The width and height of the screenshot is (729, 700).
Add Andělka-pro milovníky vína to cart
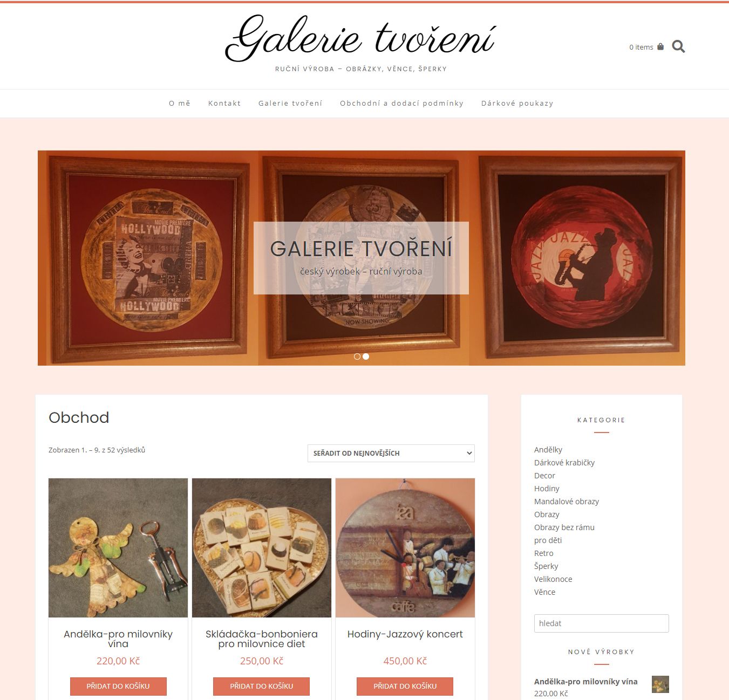(118, 686)
